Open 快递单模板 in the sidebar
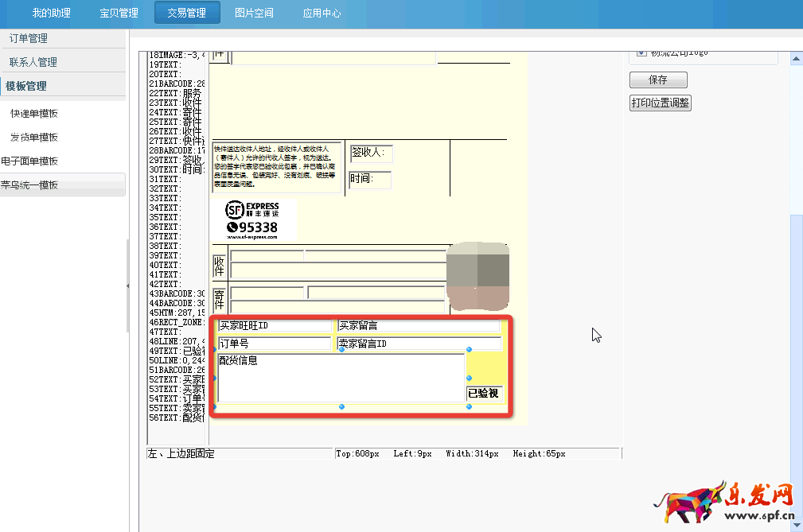This screenshot has height=532, width=803. pyautogui.click(x=34, y=114)
